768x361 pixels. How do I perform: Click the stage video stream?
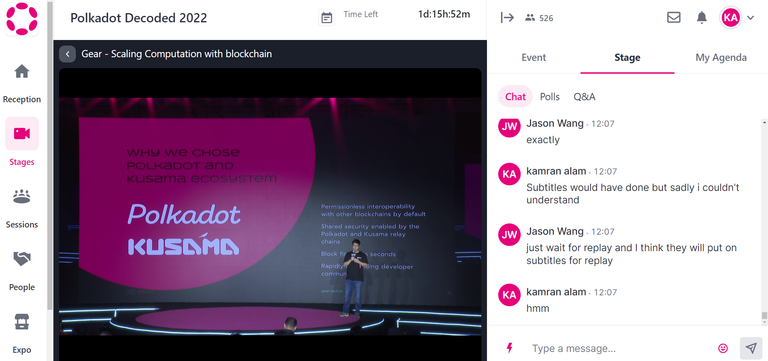pyautogui.click(x=270, y=216)
